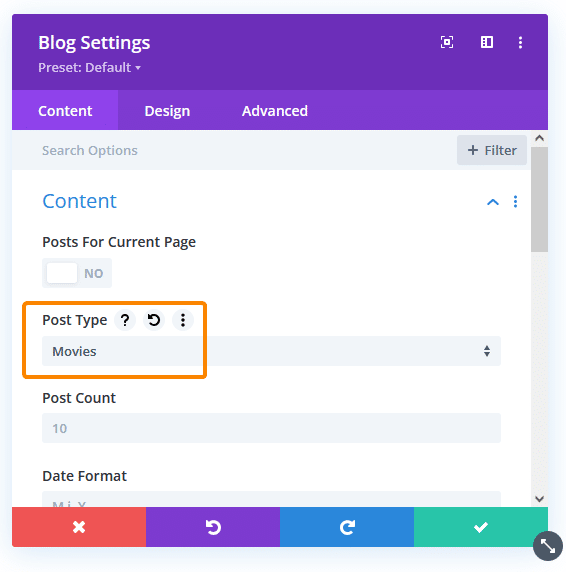This screenshot has height=572, width=566.
Task: Switch to the Advanced tab
Action: [x=275, y=111]
